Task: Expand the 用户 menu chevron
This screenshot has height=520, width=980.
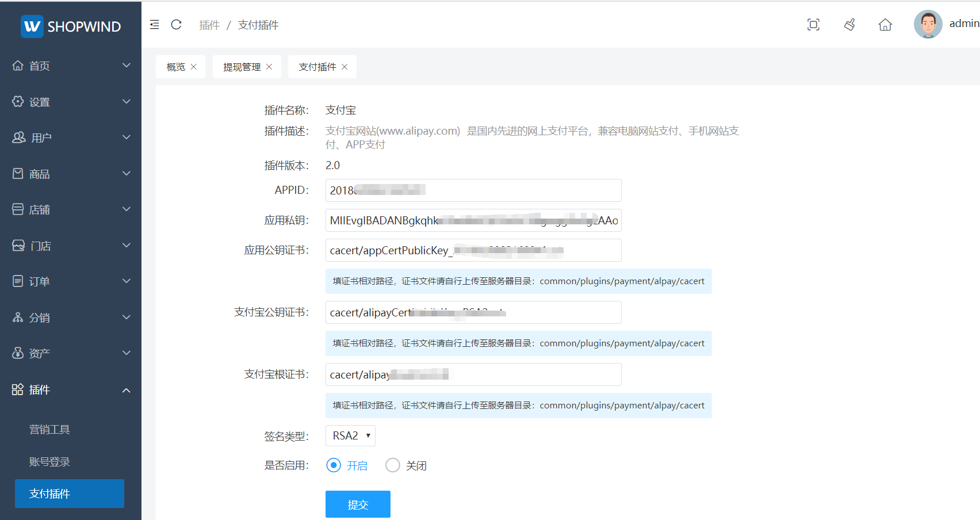Action: 127,137
